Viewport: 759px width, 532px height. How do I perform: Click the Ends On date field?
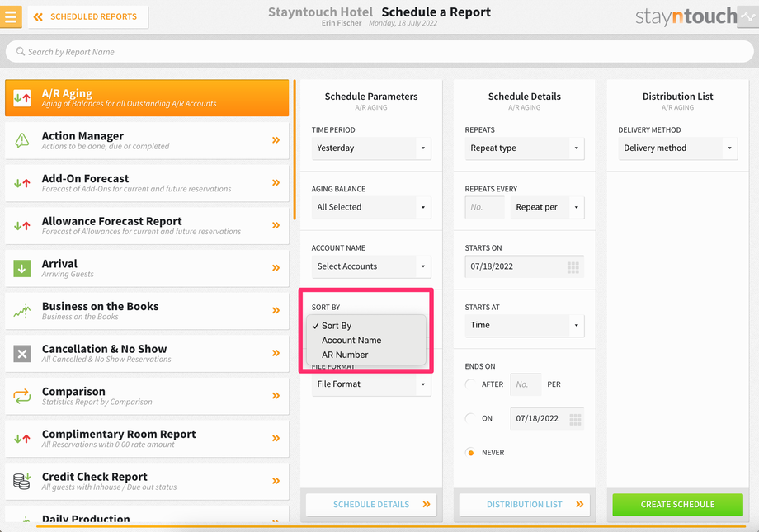tap(547, 418)
